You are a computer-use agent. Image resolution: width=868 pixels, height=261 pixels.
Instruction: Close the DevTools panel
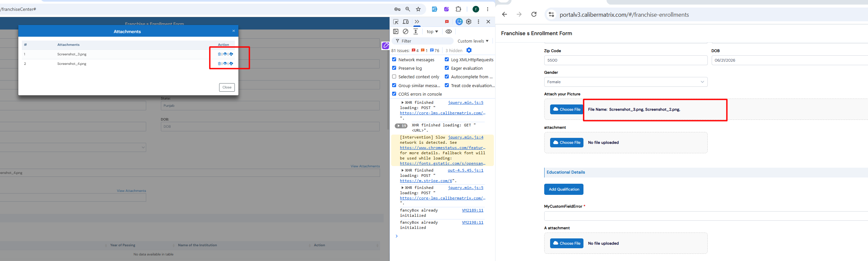click(488, 22)
